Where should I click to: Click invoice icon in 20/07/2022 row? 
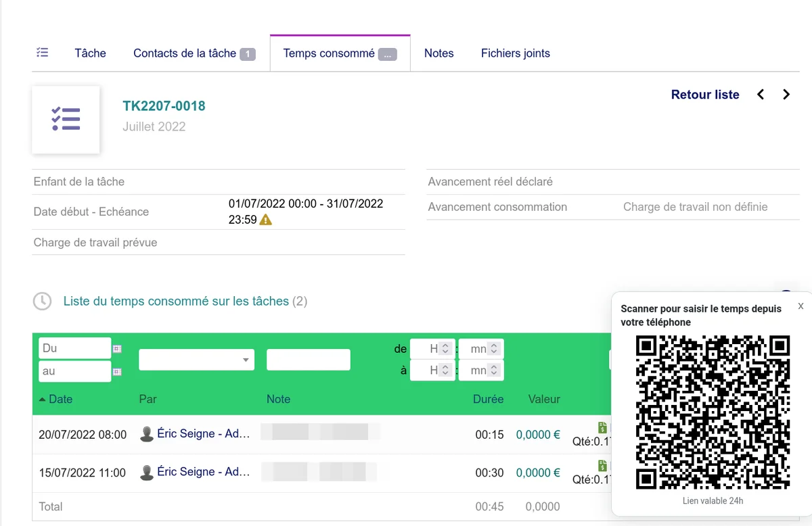[602, 427]
